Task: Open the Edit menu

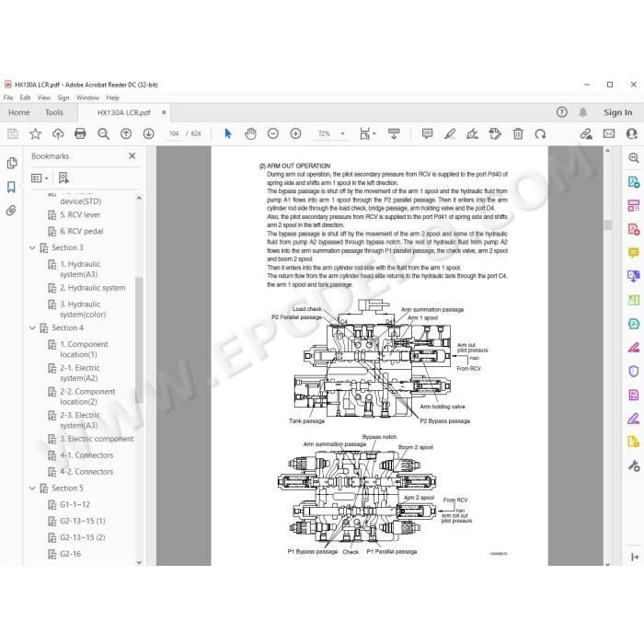Action: pyautogui.click(x=25, y=98)
